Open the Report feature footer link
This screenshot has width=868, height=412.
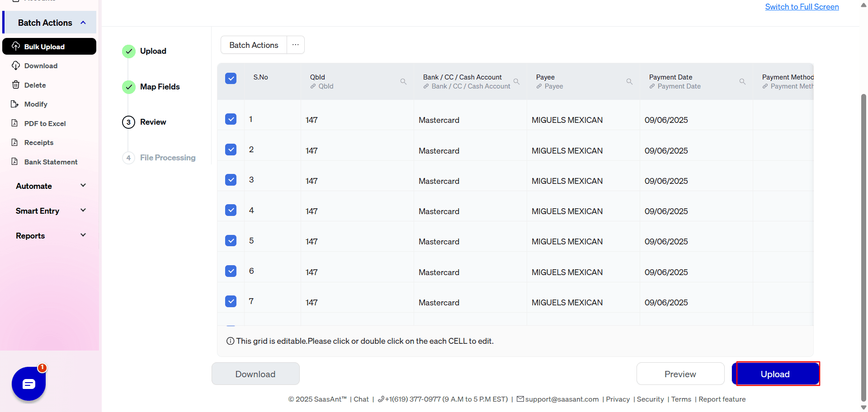pyautogui.click(x=722, y=399)
